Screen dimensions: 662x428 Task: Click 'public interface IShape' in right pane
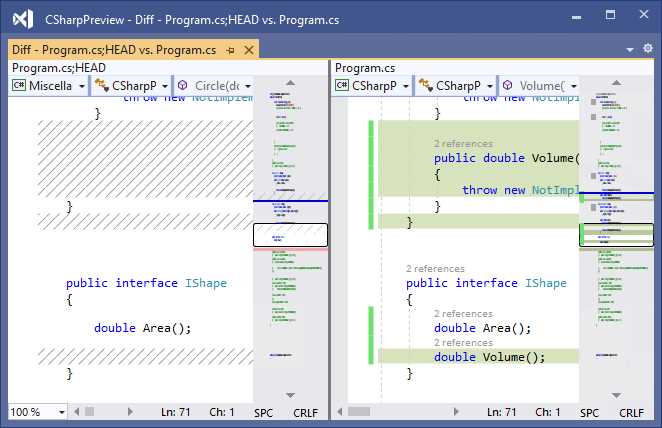click(x=486, y=283)
